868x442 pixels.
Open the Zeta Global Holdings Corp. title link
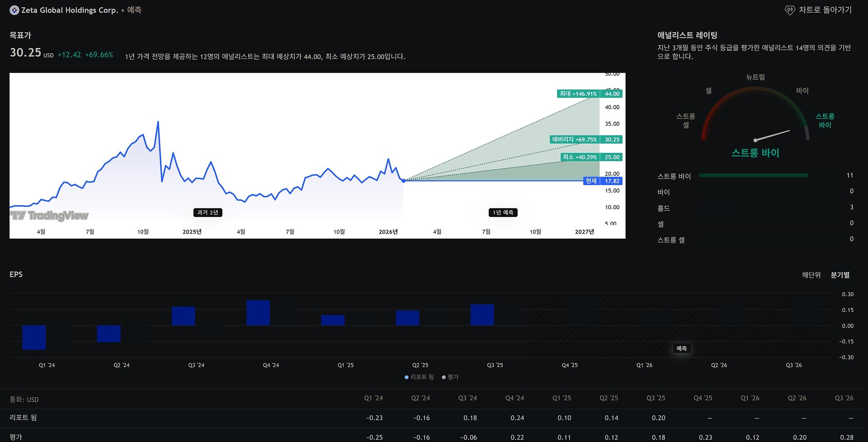(70, 10)
